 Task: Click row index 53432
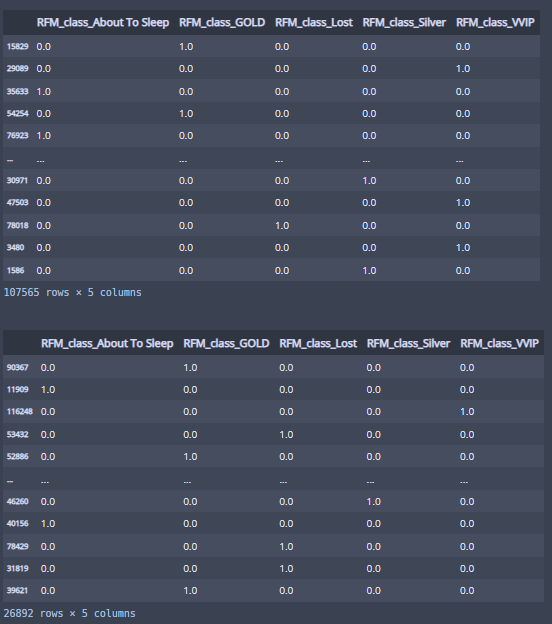pyautogui.click(x=18, y=435)
